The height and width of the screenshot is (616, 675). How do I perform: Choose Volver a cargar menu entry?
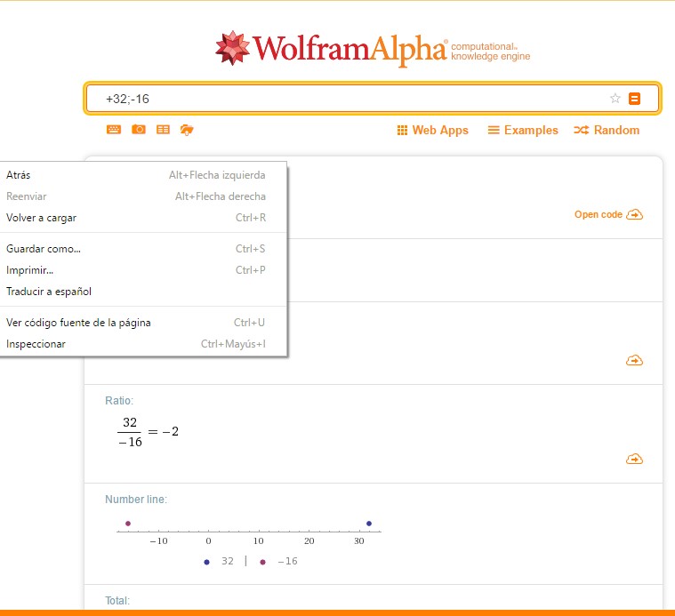coord(41,218)
